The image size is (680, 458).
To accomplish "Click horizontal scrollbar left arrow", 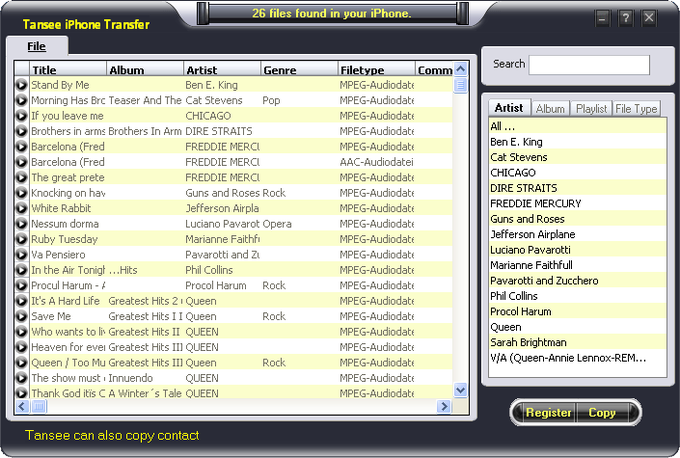I will click(x=22, y=406).
